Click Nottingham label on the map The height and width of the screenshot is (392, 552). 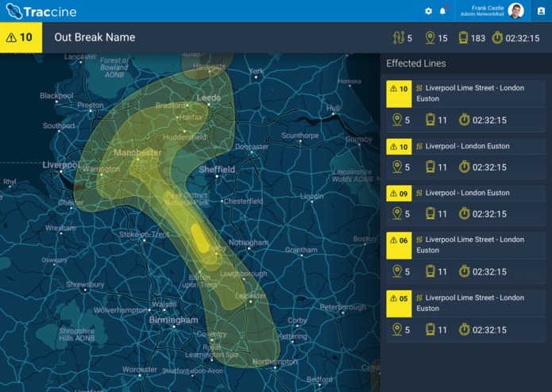coord(249,242)
